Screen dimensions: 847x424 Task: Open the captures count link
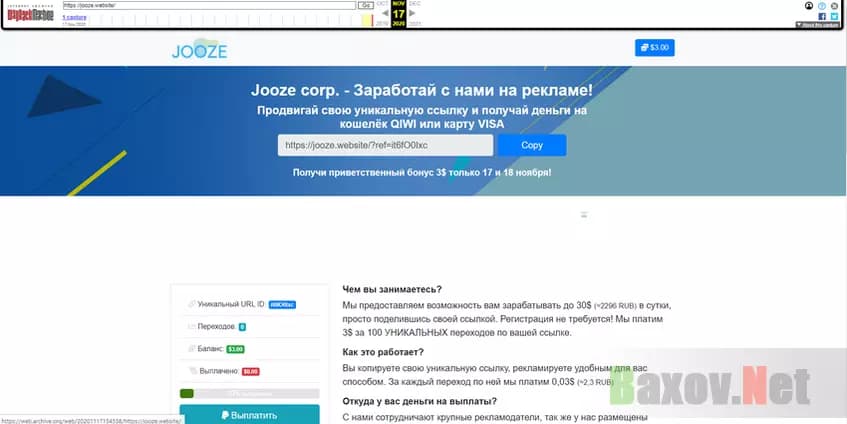pyautogui.click(x=74, y=17)
